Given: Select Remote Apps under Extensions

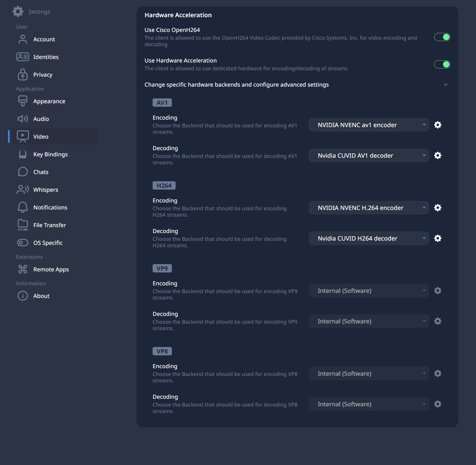Looking at the screenshot, I should coord(51,269).
